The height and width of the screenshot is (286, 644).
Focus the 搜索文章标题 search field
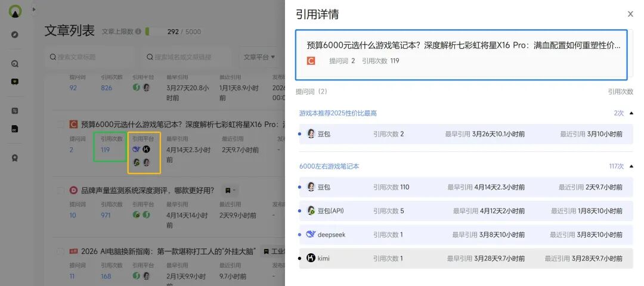(x=91, y=57)
